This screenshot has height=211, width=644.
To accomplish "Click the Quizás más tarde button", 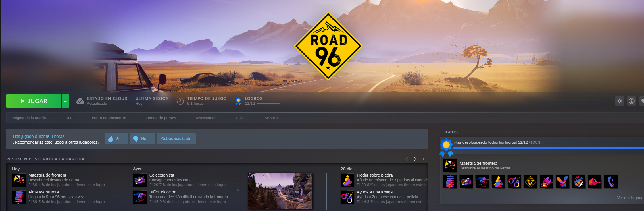I will [176, 139].
